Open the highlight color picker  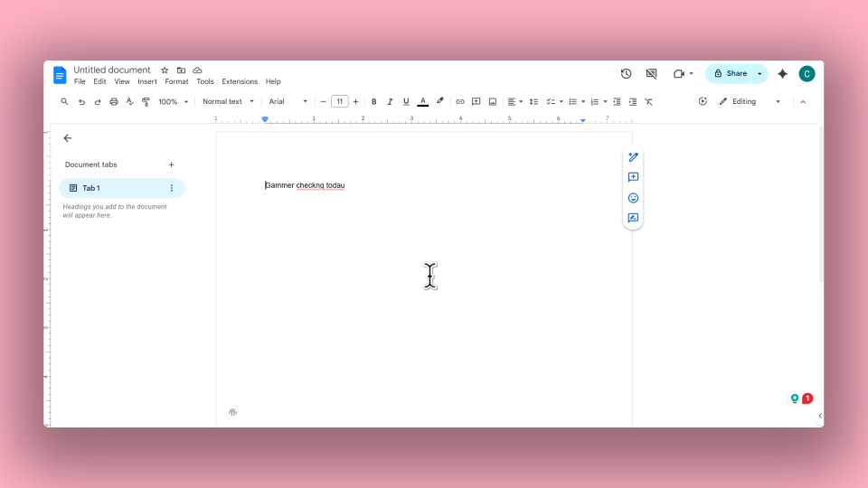coord(440,101)
